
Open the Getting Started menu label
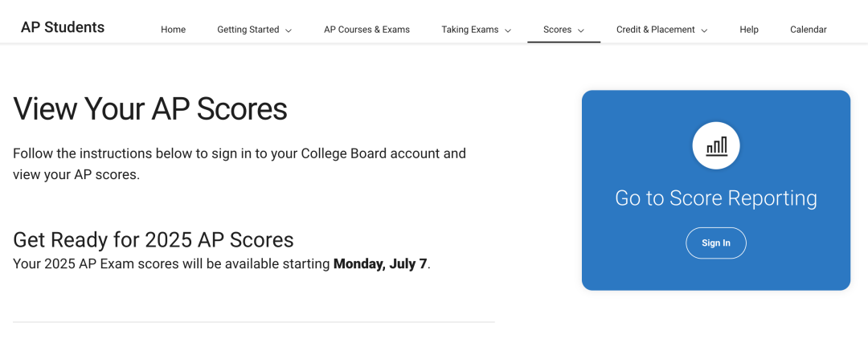(248, 30)
